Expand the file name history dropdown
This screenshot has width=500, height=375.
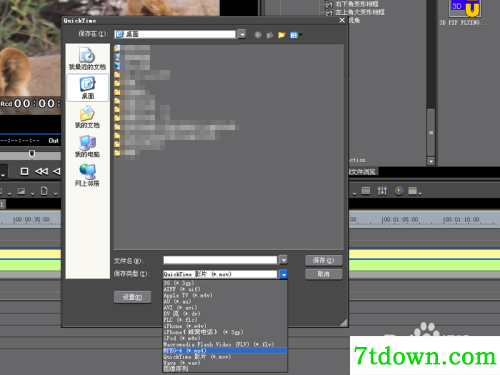[283, 260]
